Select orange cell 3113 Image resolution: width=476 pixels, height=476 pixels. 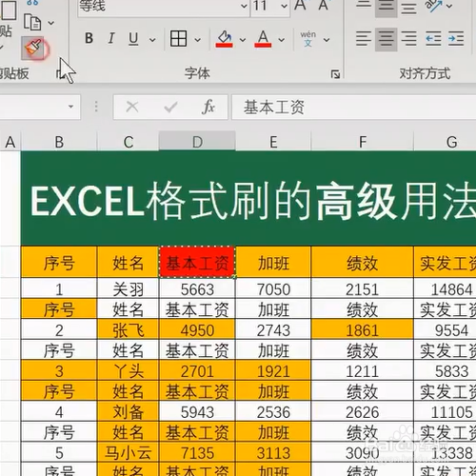tap(273, 452)
